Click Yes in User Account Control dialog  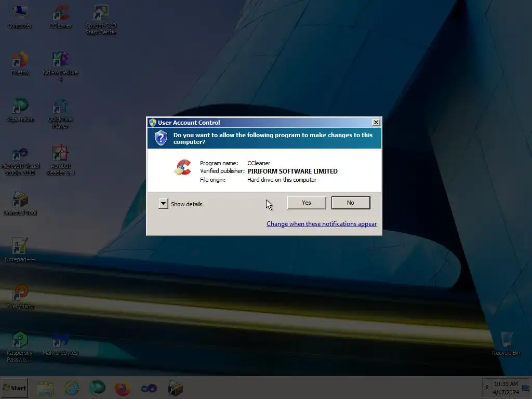click(x=307, y=203)
